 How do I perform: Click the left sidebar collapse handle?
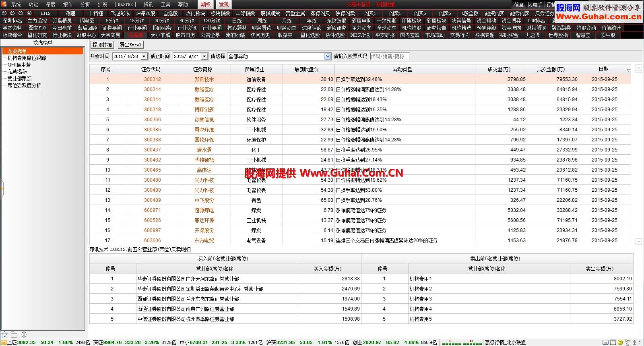pos(2,188)
